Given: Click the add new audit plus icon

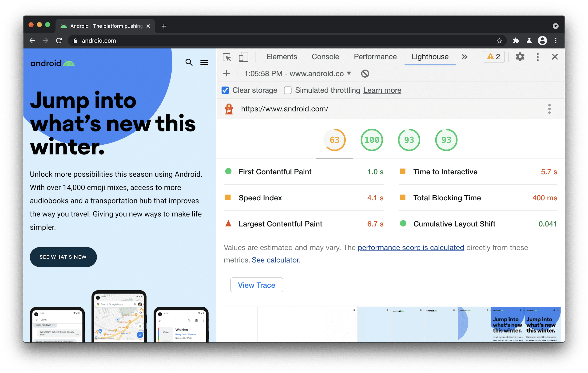Looking at the screenshot, I should [226, 74].
